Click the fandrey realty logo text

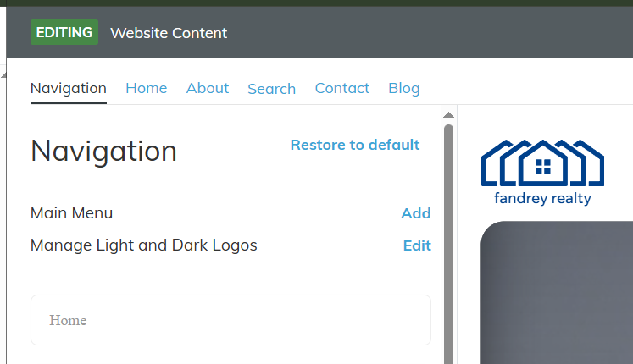point(542,198)
